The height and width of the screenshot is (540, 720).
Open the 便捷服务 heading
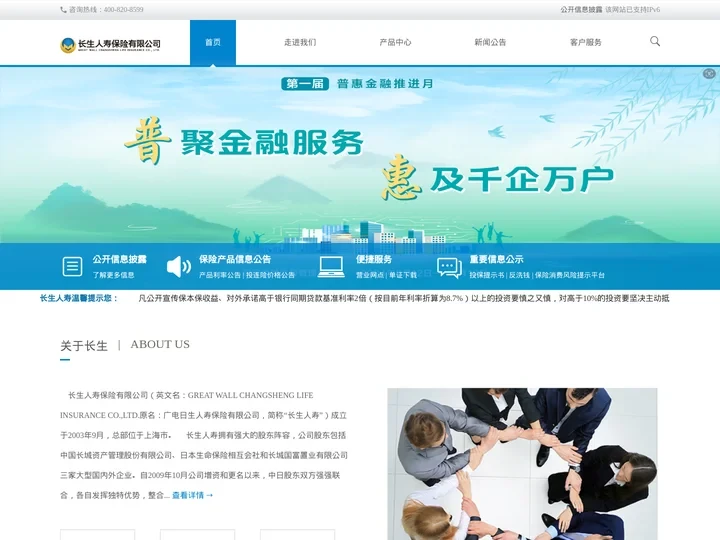click(374, 259)
